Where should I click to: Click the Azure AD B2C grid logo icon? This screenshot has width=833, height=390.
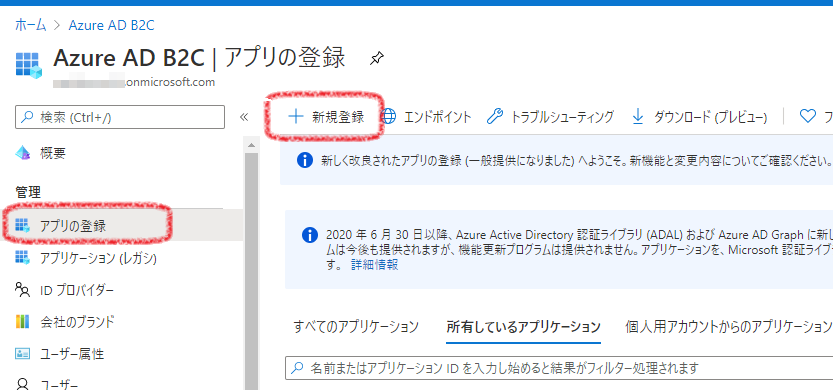click(x=29, y=65)
